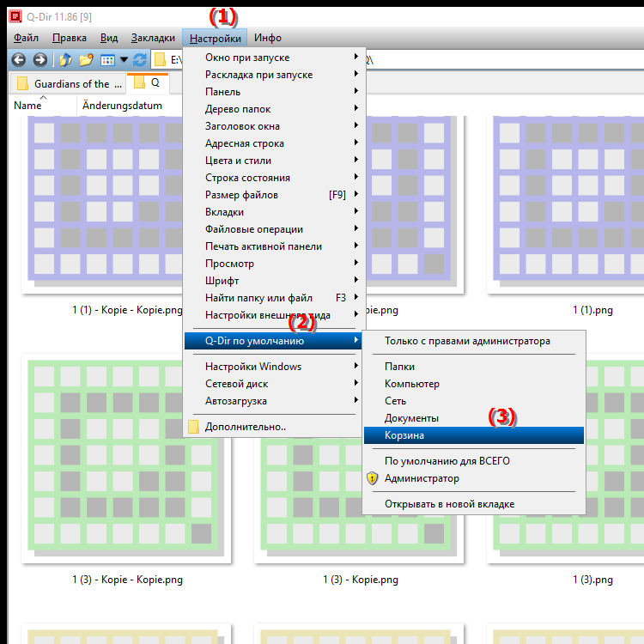Open the Просмотр submenu
The height and width of the screenshot is (644, 644).
click(x=273, y=264)
